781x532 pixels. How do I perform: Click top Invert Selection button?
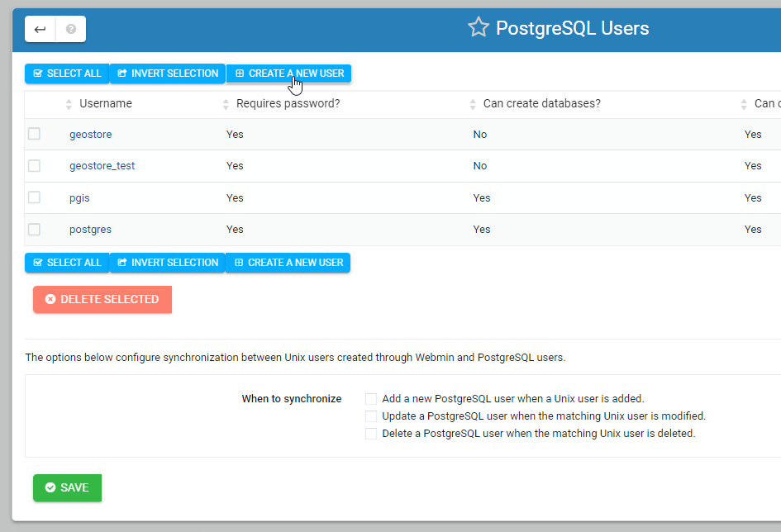coord(168,74)
